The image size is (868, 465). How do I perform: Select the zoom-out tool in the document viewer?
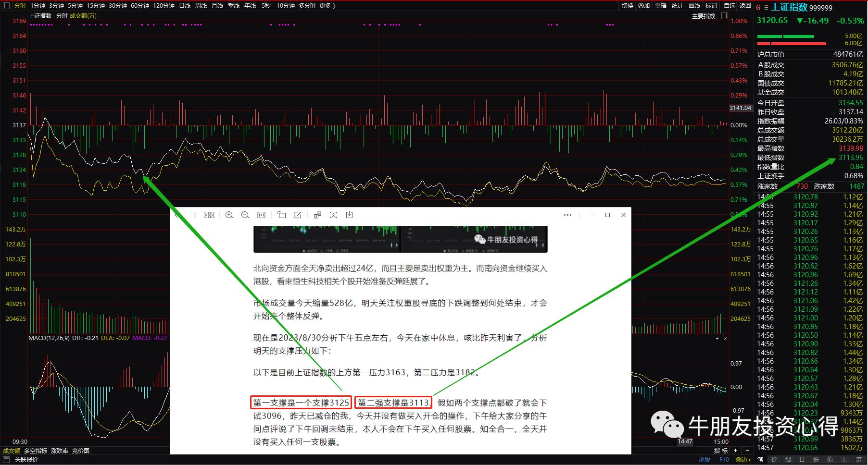(x=245, y=215)
